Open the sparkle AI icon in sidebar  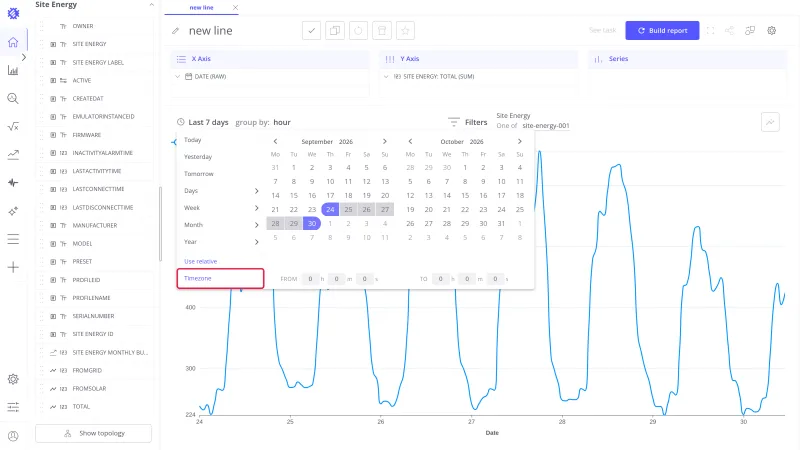[x=13, y=211]
